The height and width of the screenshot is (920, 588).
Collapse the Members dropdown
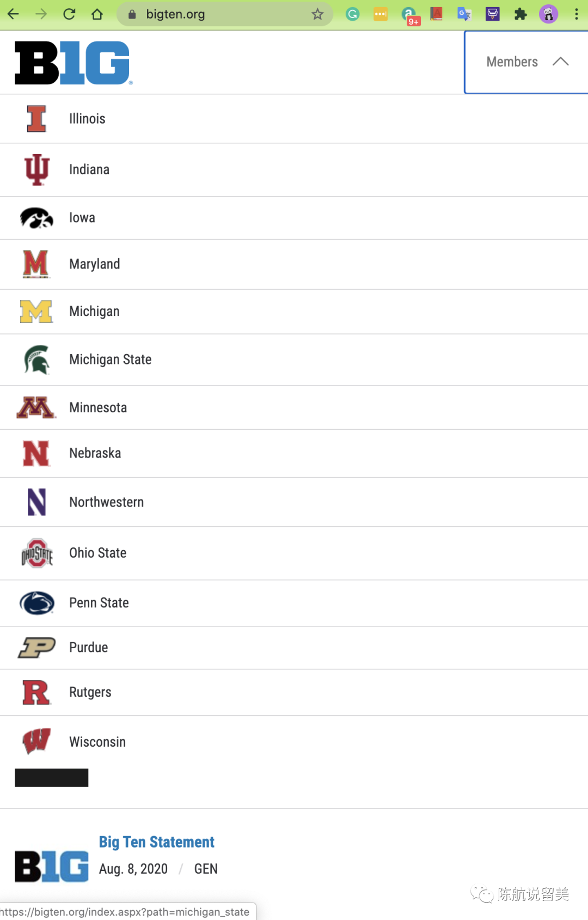pyautogui.click(x=512, y=62)
